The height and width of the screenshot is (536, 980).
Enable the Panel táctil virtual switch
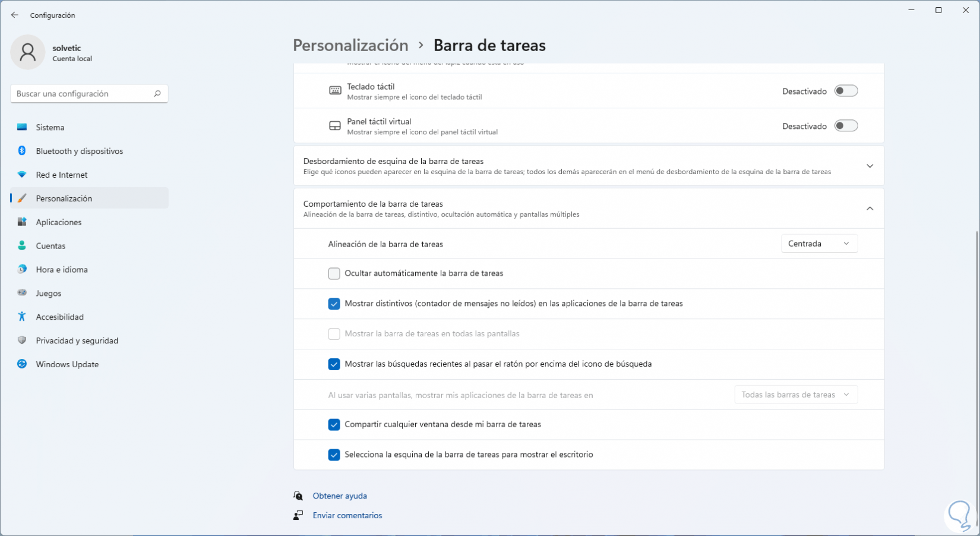(846, 126)
